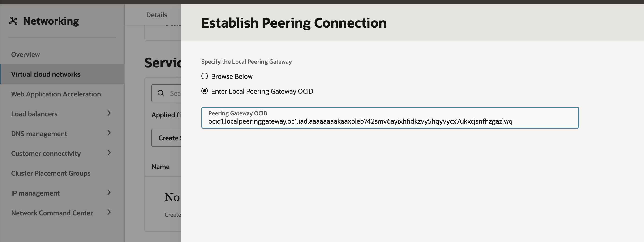644x242 pixels.
Task: Select the Browse Below radio button
Action: (x=205, y=76)
